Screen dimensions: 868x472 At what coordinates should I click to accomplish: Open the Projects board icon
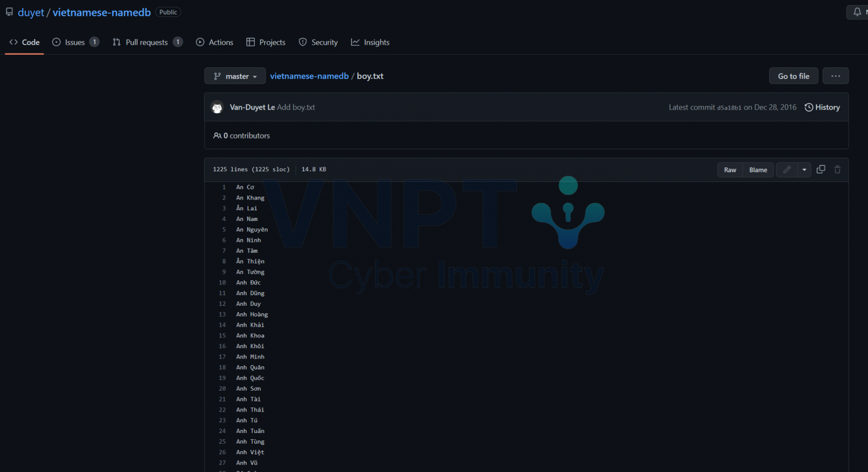click(x=250, y=42)
